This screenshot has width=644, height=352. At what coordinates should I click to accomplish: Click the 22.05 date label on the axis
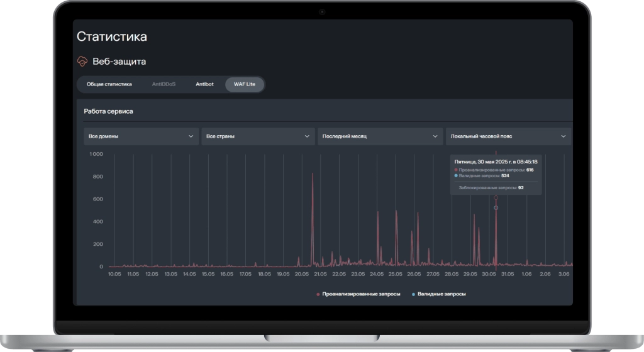click(339, 274)
